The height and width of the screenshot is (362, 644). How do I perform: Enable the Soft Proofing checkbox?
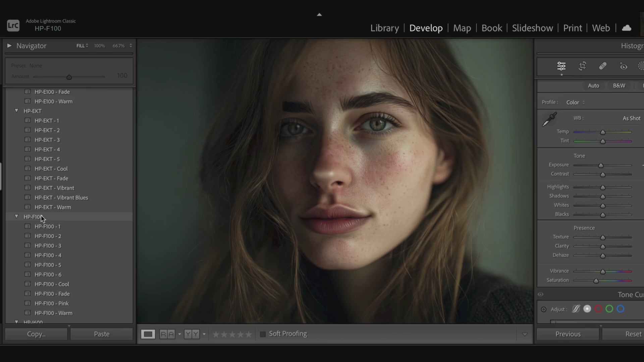263,334
